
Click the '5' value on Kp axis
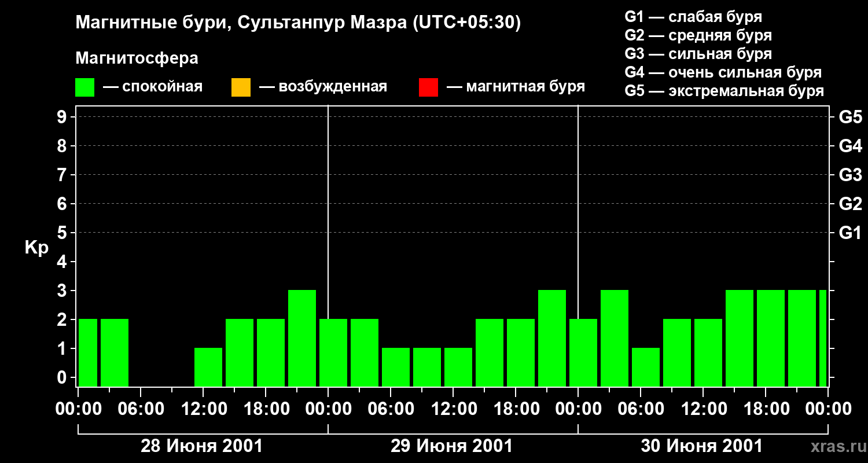tap(63, 233)
